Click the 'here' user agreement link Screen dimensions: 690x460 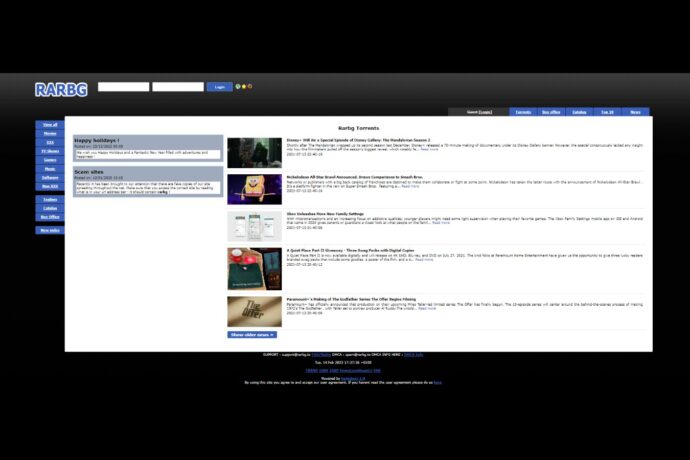pyautogui.click(x=437, y=383)
